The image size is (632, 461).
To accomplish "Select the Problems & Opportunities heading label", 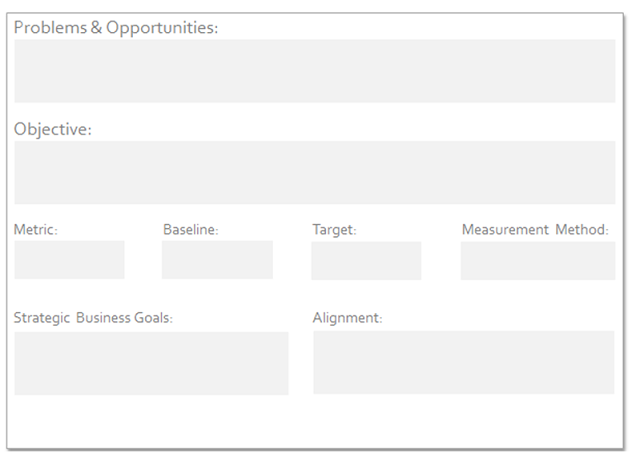I will coord(116,28).
